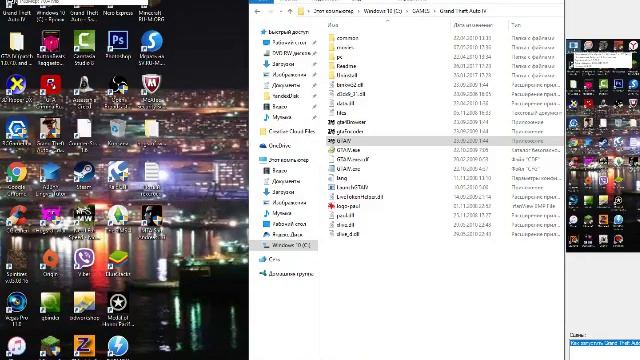Select the Steam desktop icon
Viewport: 640px width, 360px height.
(84, 176)
